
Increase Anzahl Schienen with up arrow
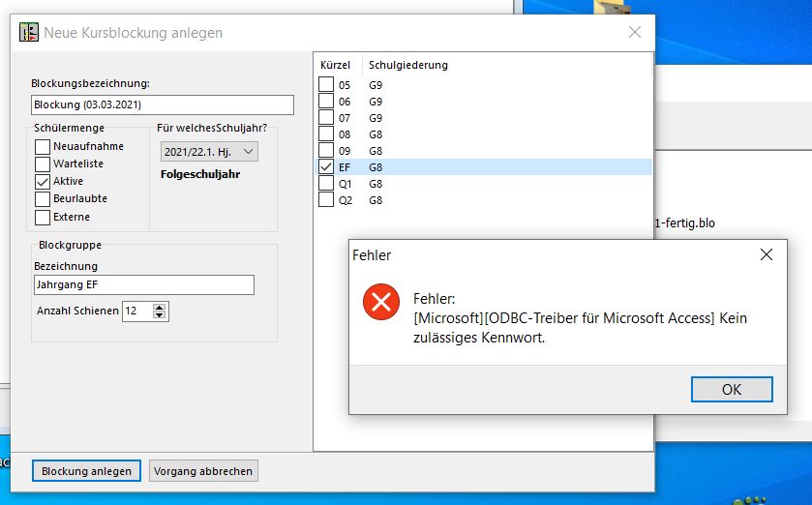(160, 307)
